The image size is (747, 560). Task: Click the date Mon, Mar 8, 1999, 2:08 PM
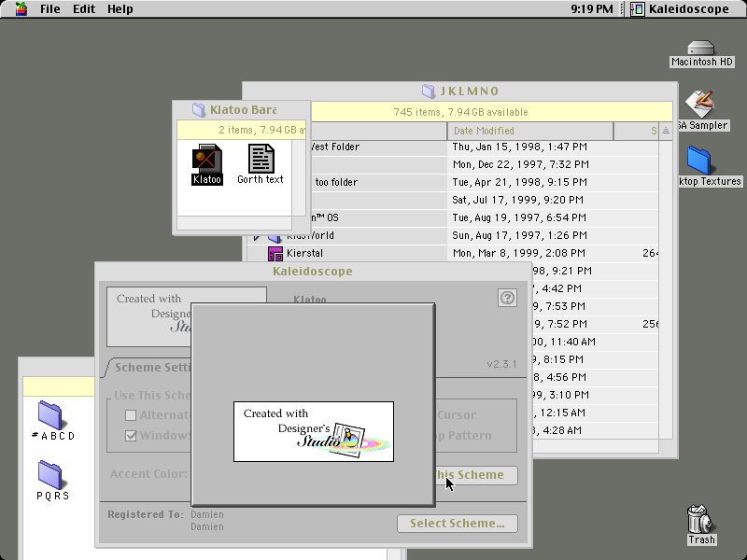point(519,253)
